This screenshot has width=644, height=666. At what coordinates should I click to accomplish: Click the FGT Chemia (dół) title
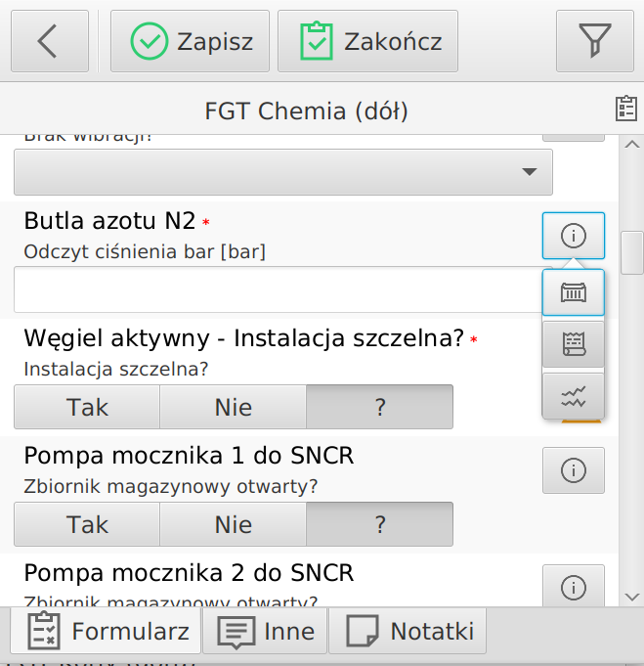pyautogui.click(x=306, y=111)
